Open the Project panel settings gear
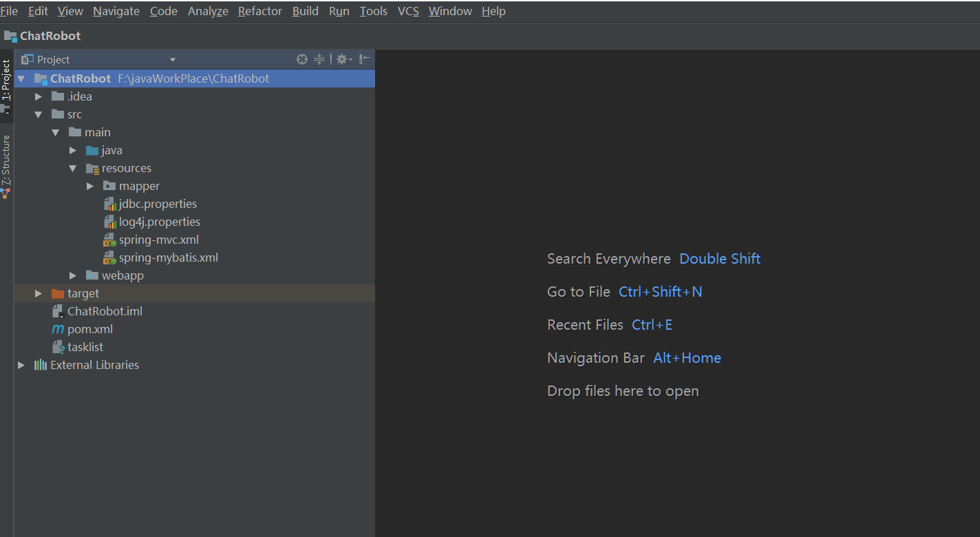Image resolution: width=980 pixels, height=537 pixels. (x=343, y=59)
